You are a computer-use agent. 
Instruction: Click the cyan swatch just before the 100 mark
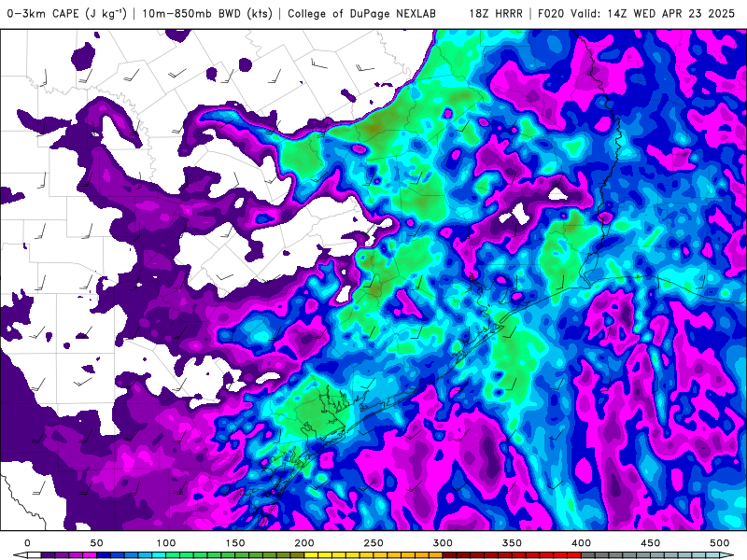[x=159, y=555]
